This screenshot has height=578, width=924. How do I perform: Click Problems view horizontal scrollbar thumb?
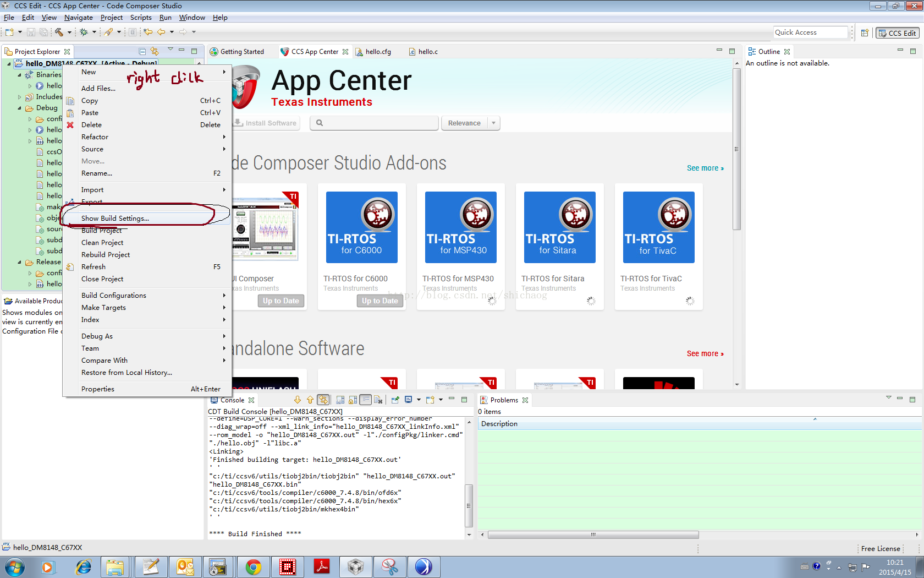[x=593, y=535]
